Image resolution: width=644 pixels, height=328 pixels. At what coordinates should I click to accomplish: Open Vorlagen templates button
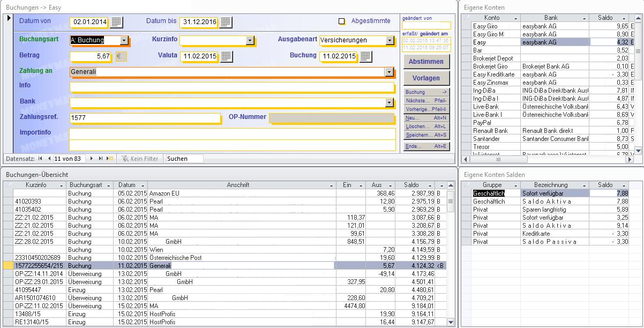coord(426,78)
